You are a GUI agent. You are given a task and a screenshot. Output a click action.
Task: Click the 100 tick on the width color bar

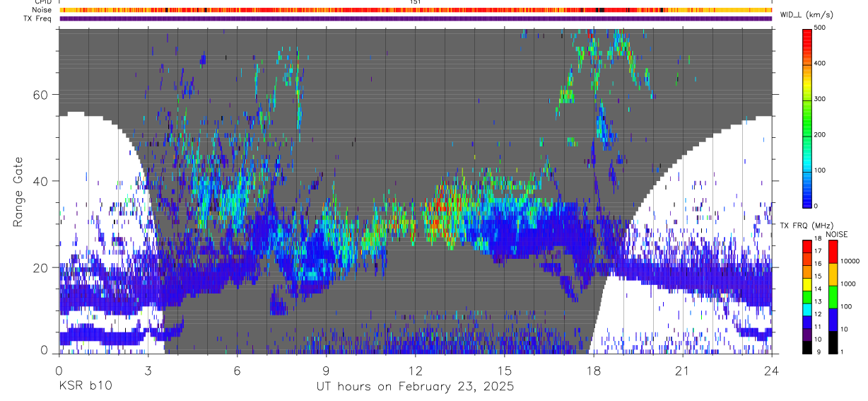click(820, 170)
